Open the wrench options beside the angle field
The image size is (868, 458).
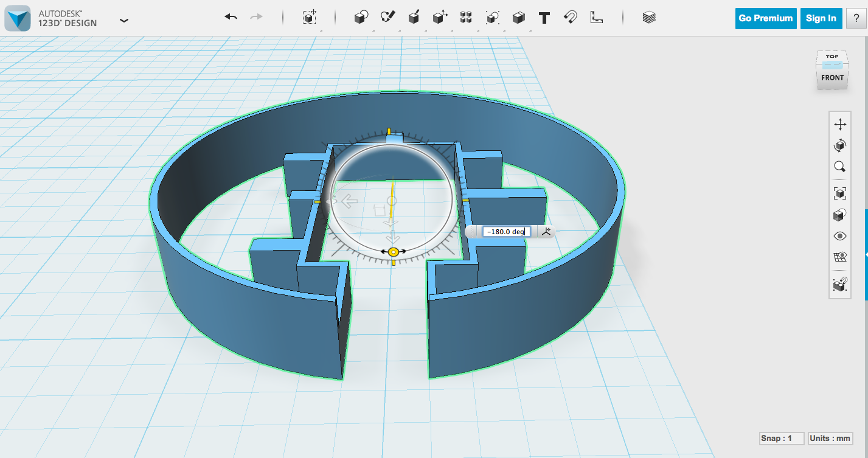click(x=544, y=231)
